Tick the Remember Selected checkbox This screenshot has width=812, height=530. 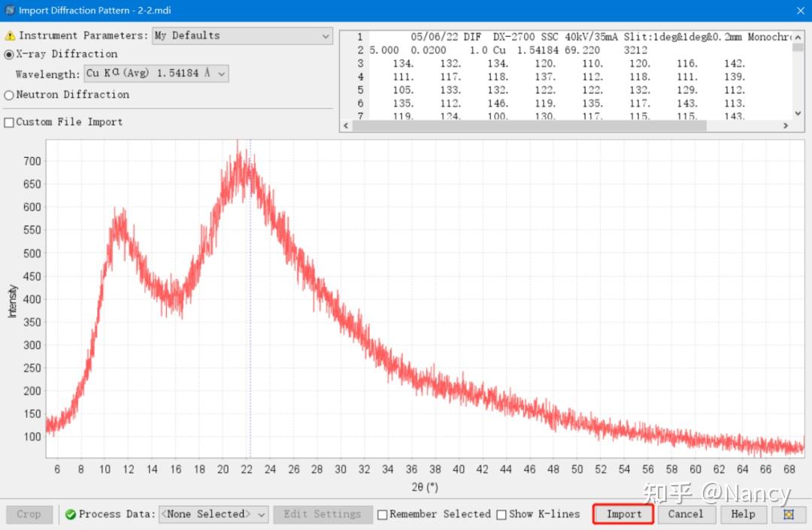(383, 514)
